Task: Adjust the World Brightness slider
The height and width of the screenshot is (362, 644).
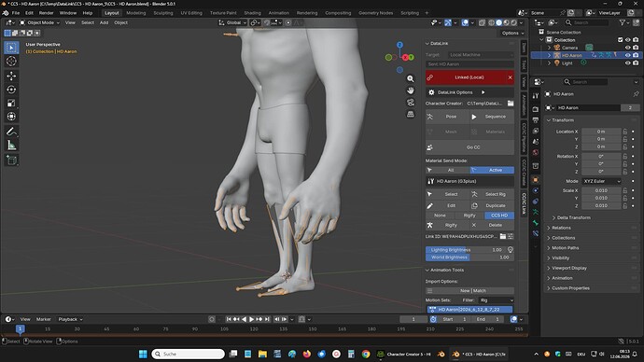Action: 469,258
